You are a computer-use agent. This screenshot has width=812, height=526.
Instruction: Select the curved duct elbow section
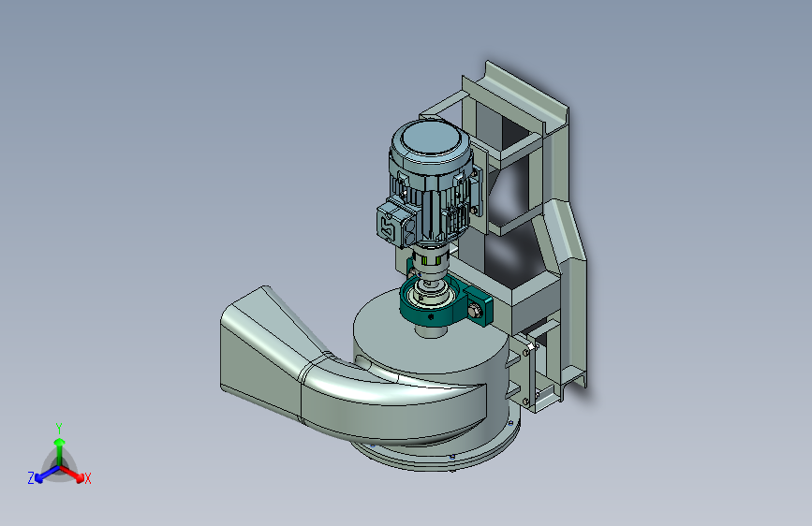click(393, 402)
